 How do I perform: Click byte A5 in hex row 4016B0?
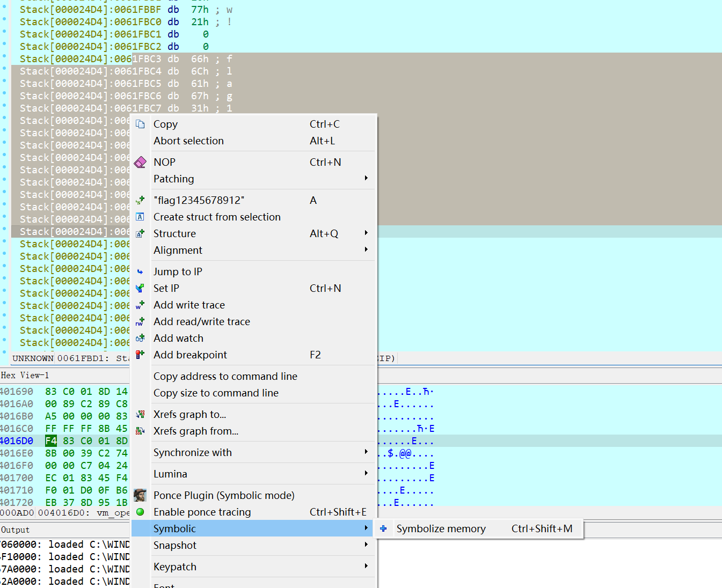(51, 416)
